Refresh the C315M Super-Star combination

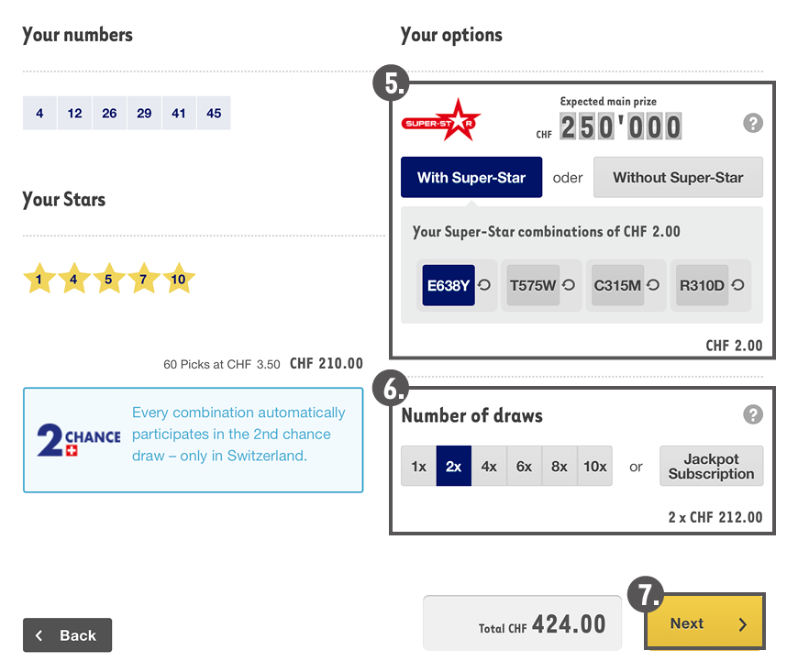pos(653,285)
